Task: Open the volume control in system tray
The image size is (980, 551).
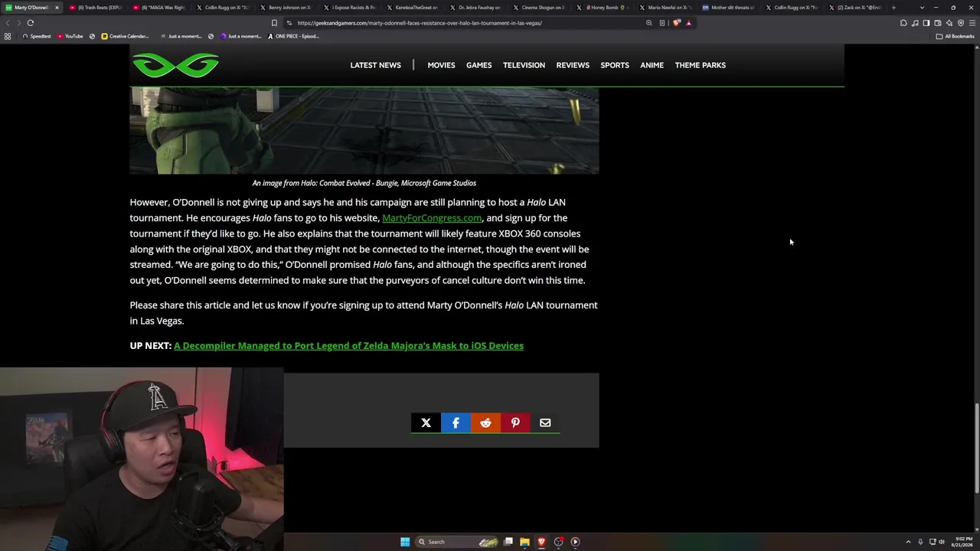Action: tap(941, 542)
